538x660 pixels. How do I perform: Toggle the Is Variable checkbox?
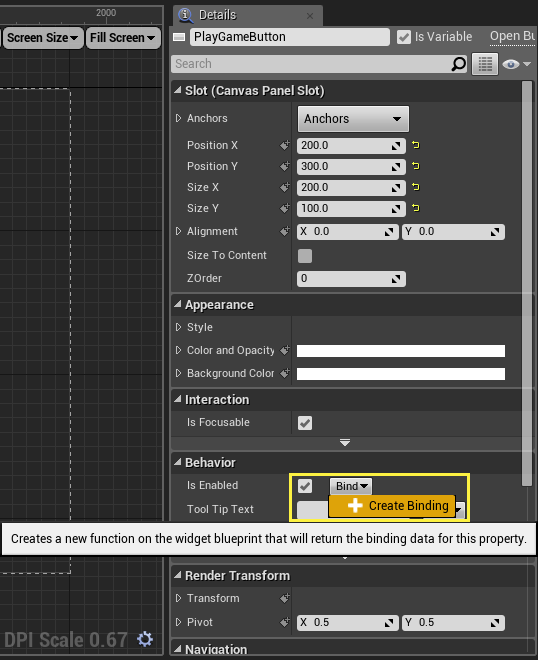pyautogui.click(x=404, y=37)
